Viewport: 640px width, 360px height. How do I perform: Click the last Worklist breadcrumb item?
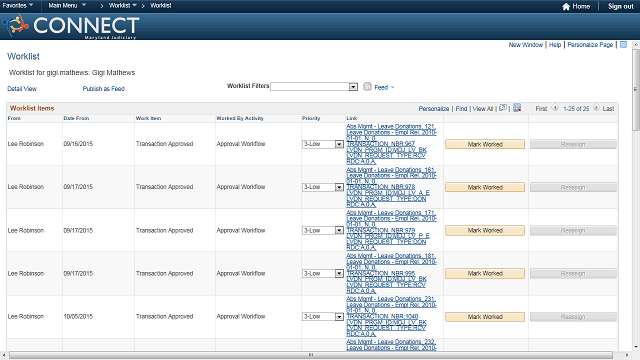tap(161, 5)
